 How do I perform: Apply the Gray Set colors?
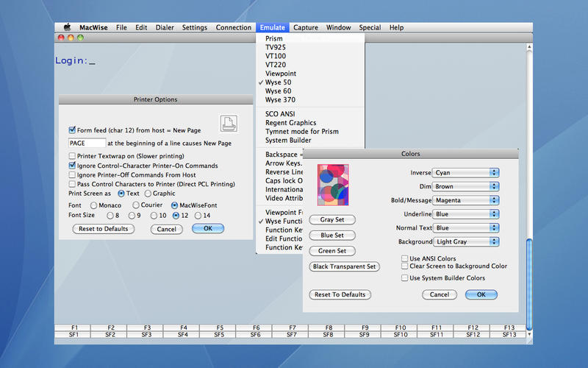[x=332, y=219]
